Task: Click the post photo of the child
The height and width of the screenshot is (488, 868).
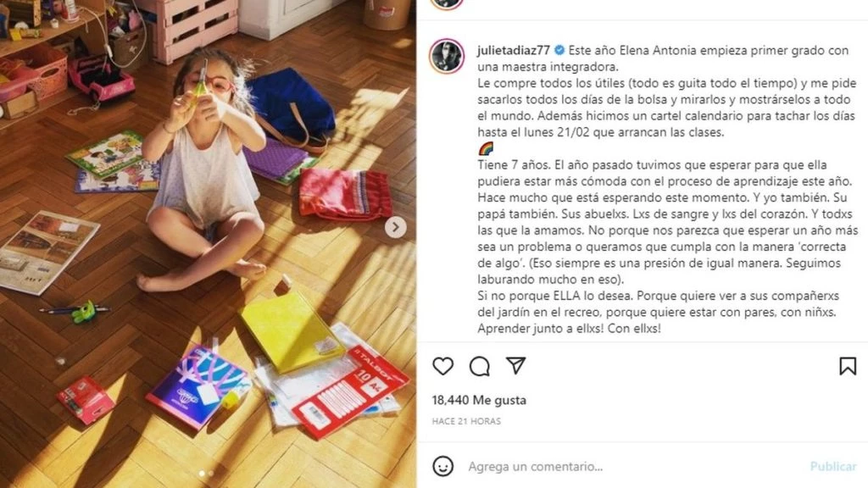Action: point(209,244)
